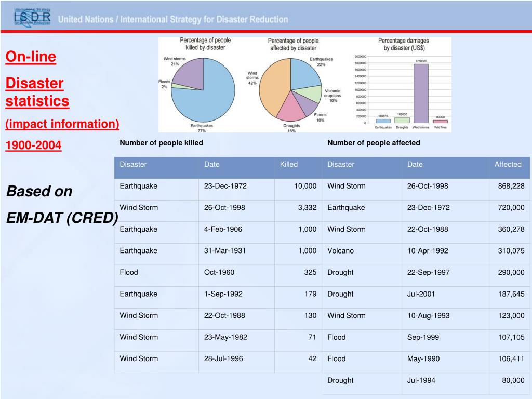The width and height of the screenshot is (532, 399).
Task: Select the 'Number of people affected' heading
Action: [374, 143]
